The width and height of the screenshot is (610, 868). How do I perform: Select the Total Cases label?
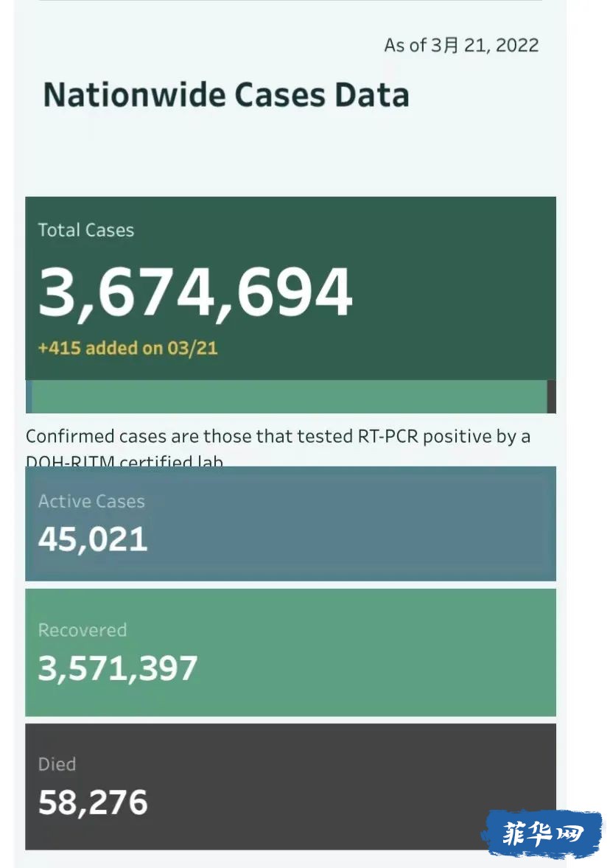click(85, 230)
